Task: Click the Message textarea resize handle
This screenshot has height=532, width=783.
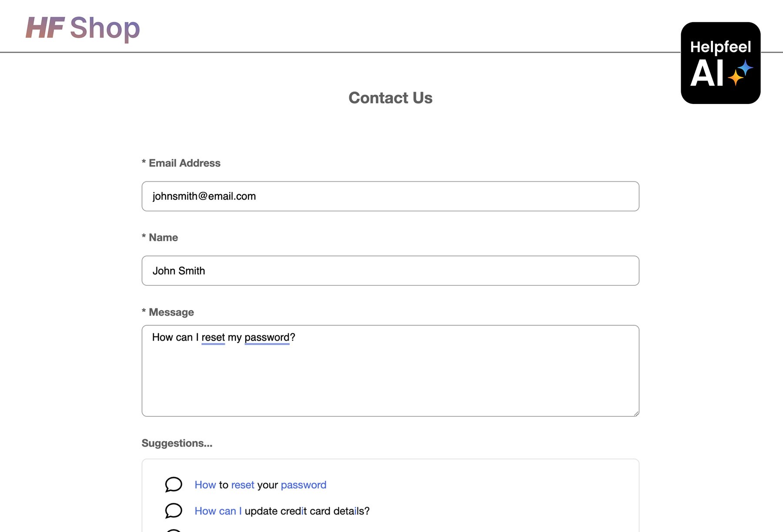Action: [636, 413]
